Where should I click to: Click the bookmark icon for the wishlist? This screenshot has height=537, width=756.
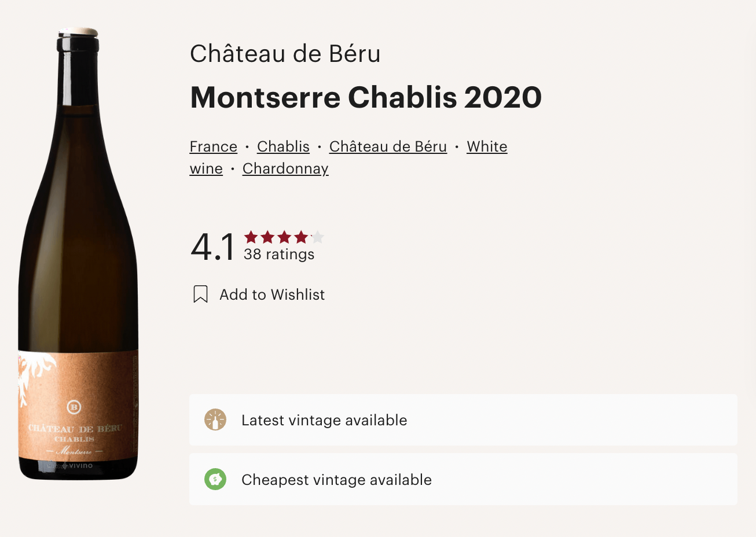coord(200,294)
